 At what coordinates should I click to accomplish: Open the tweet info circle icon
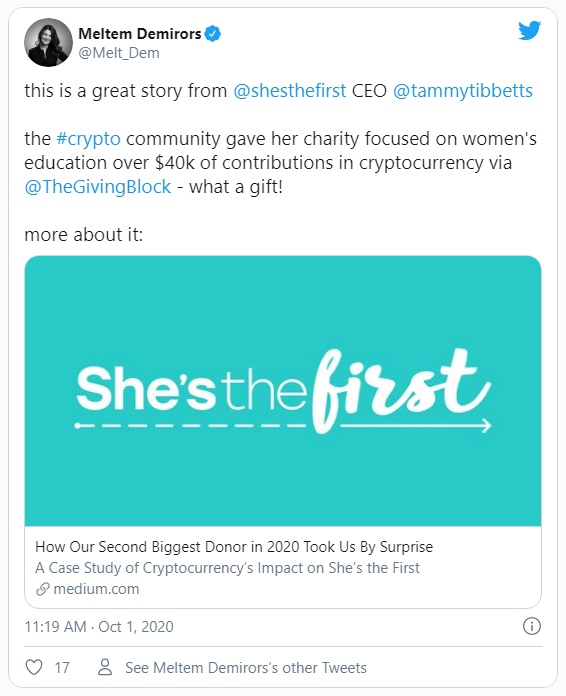[x=532, y=626]
